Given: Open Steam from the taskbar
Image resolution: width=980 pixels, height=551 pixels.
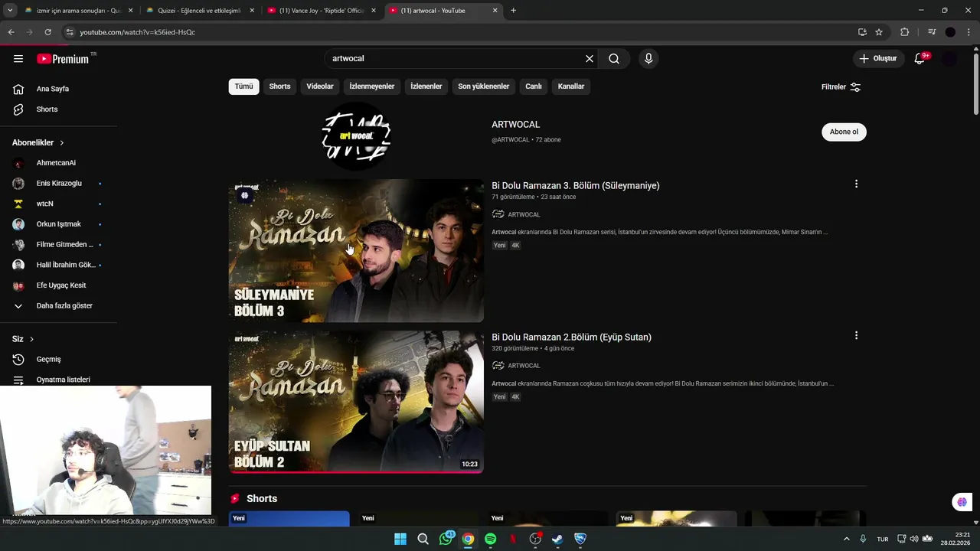Looking at the screenshot, I should [x=557, y=539].
